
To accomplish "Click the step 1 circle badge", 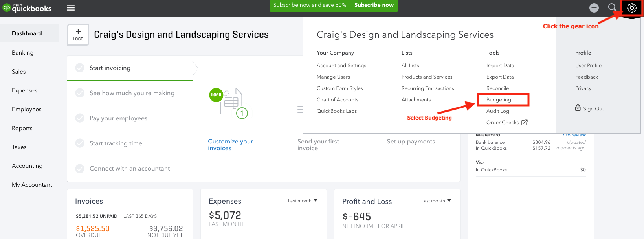I will 242,113.
